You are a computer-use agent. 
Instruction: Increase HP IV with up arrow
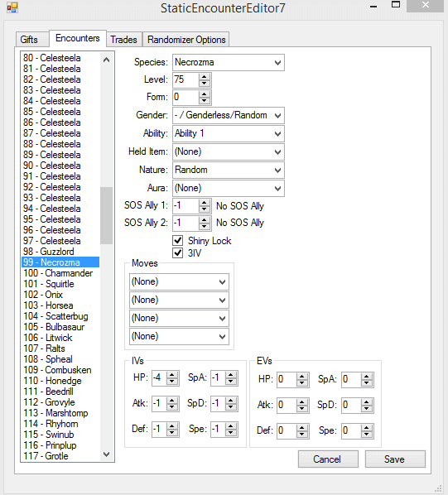click(172, 375)
